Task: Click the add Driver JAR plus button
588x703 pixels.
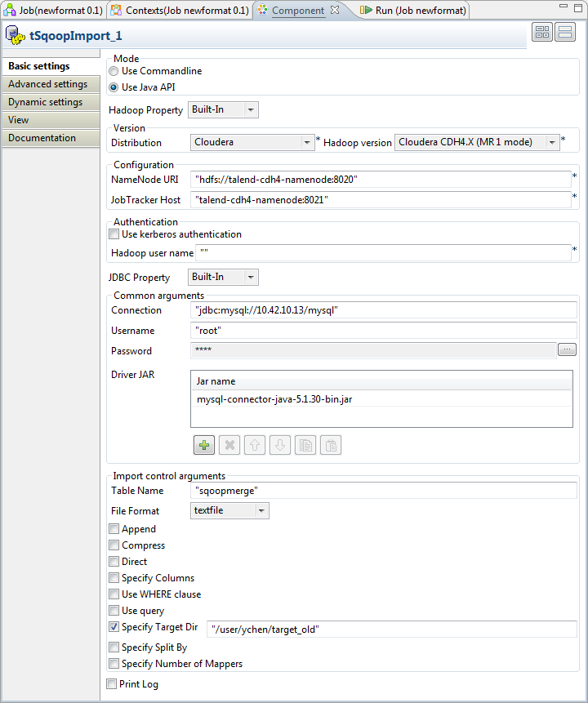Action: pyautogui.click(x=204, y=445)
